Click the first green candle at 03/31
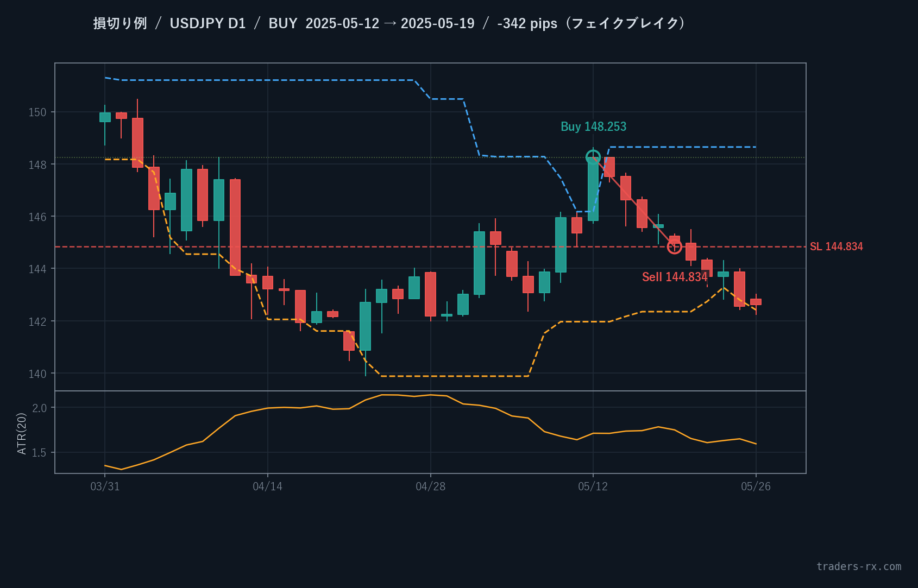 [x=105, y=117]
